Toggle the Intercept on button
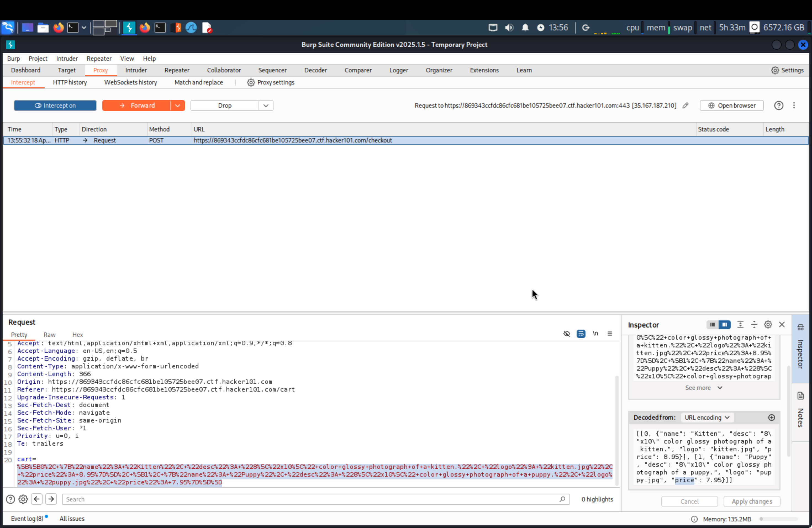The width and height of the screenshot is (812, 528). pyautogui.click(x=55, y=105)
